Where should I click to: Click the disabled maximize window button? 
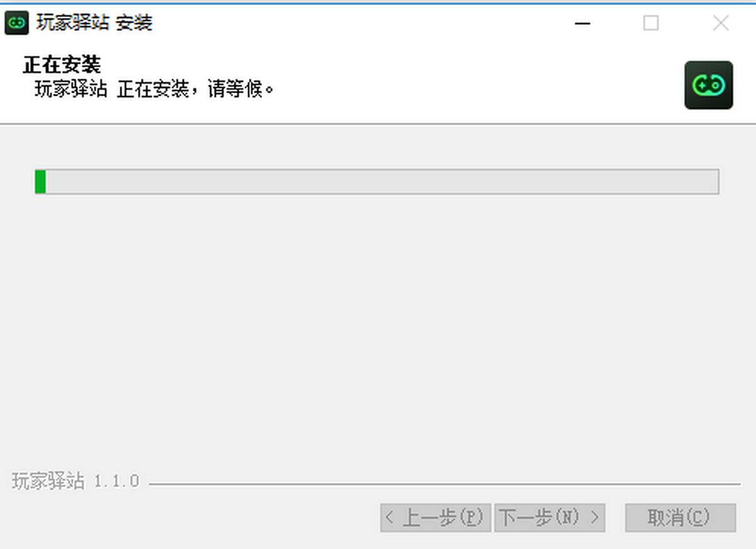tap(651, 23)
